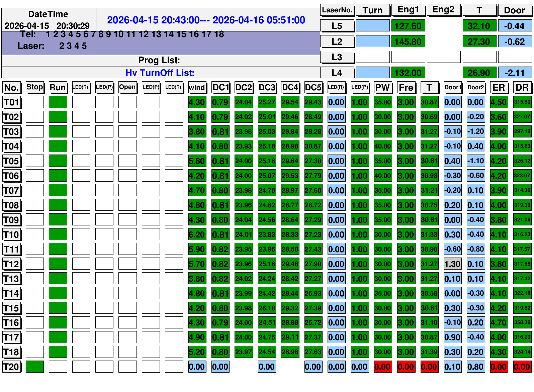Click the wind column header
The height and width of the screenshot is (392, 534).
pyautogui.click(x=197, y=88)
